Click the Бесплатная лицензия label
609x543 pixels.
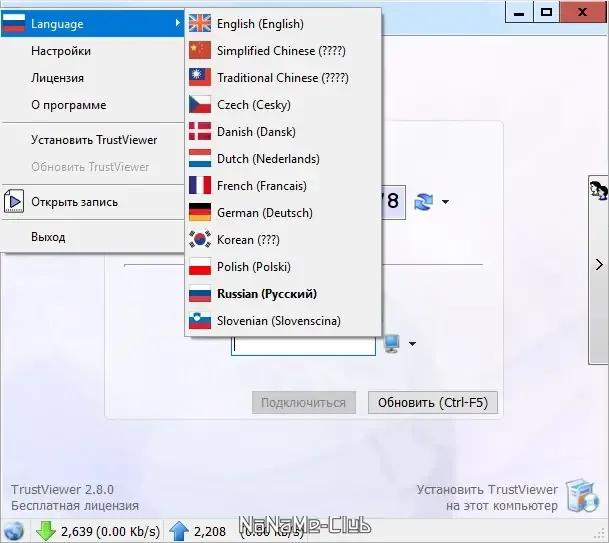(75, 506)
